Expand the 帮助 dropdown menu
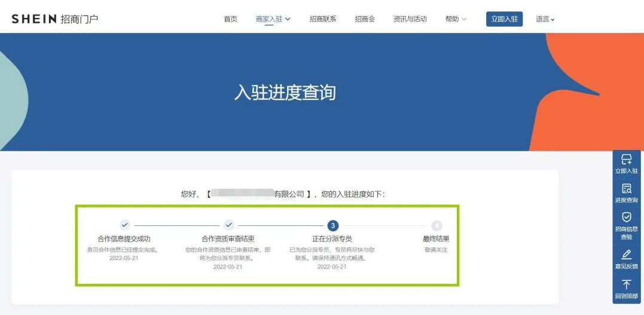Image resolution: width=644 pixels, height=315 pixels. [x=456, y=19]
